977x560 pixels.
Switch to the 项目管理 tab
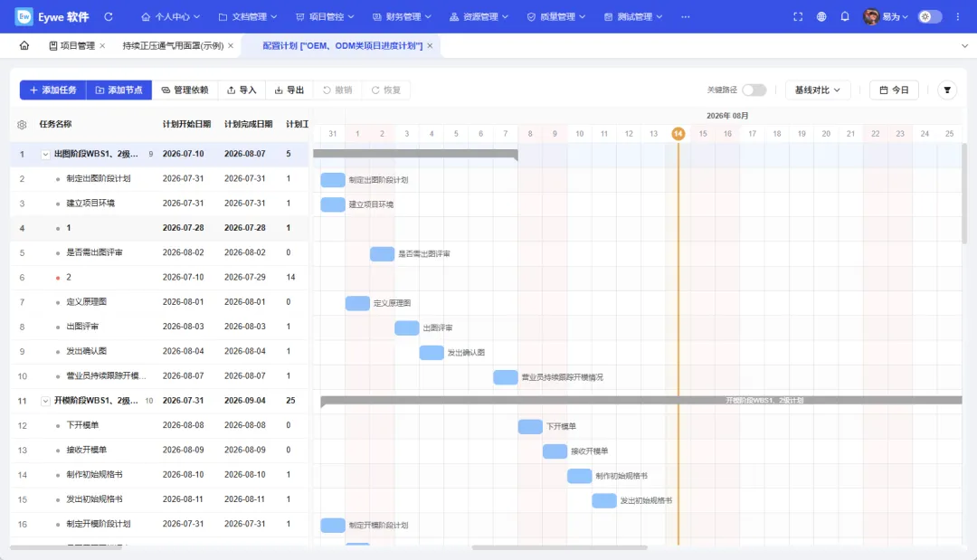[x=72, y=45]
